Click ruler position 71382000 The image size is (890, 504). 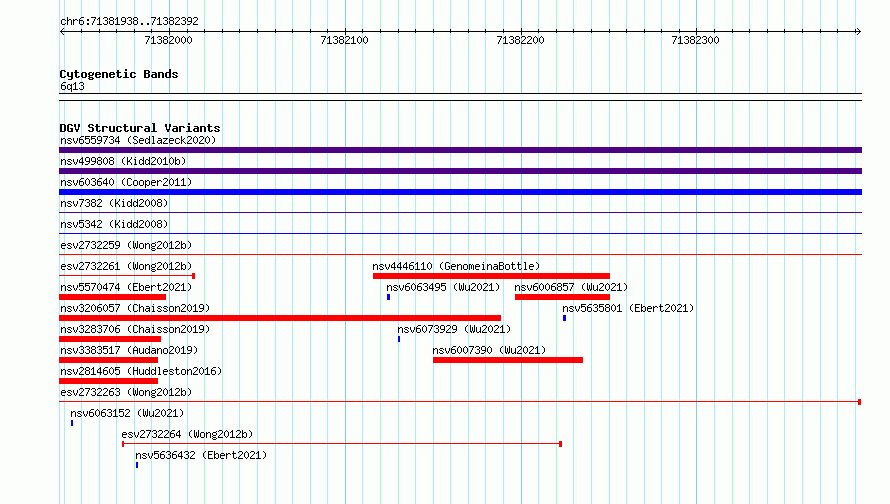[x=169, y=40]
